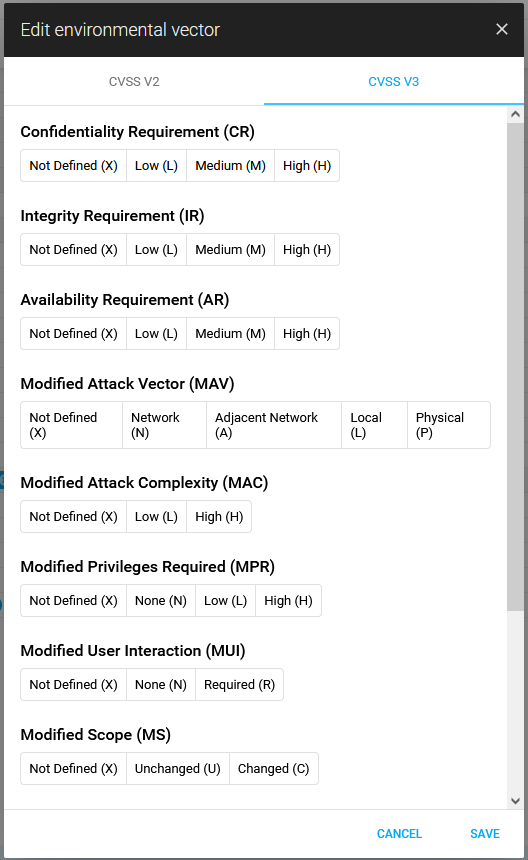Select Required (R) for Modified User Interaction
The height and width of the screenshot is (860, 528).
coord(240,684)
